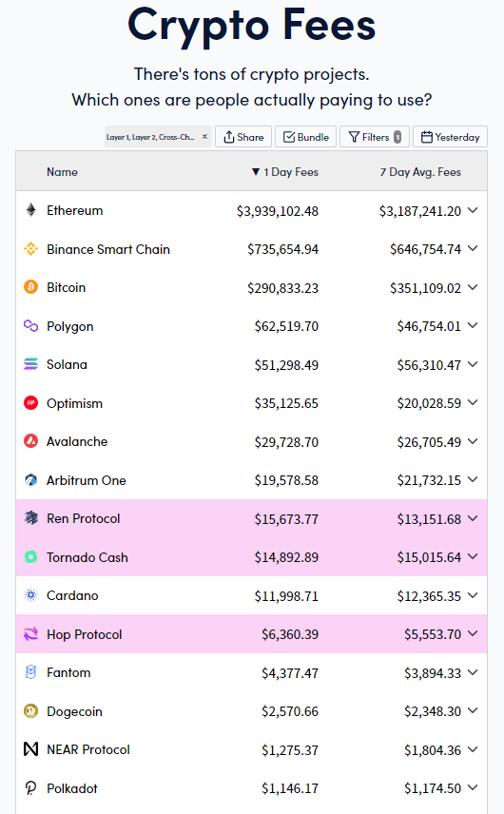Click Fantom's $4,377.47 fee value
504x814 pixels.
290,673
